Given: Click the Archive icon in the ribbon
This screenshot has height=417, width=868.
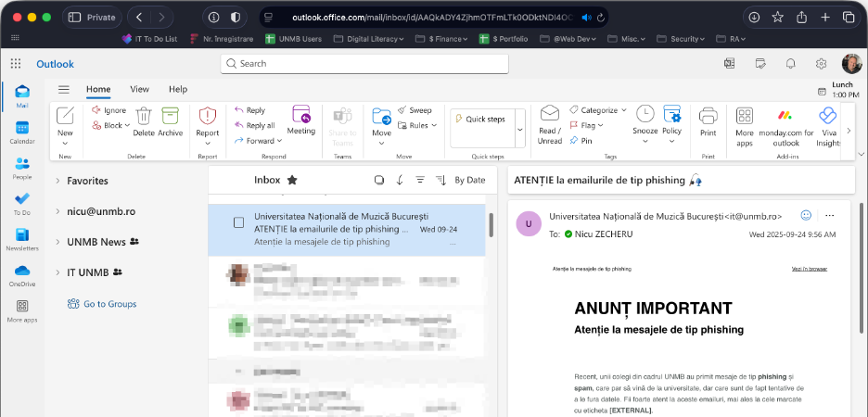Looking at the screenshot, I should [x=170, y=116].
